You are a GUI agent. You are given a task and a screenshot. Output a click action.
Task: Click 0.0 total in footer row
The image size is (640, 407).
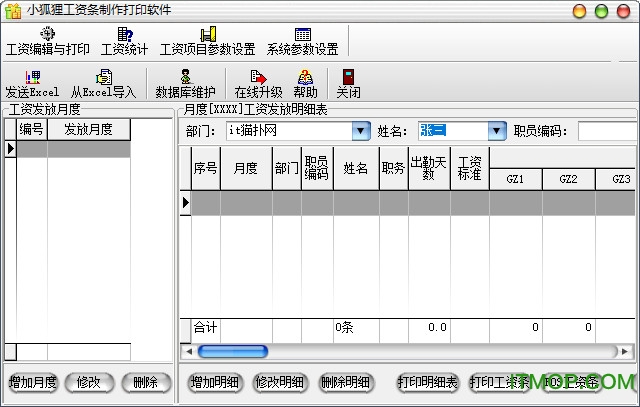tap(437, 327)
